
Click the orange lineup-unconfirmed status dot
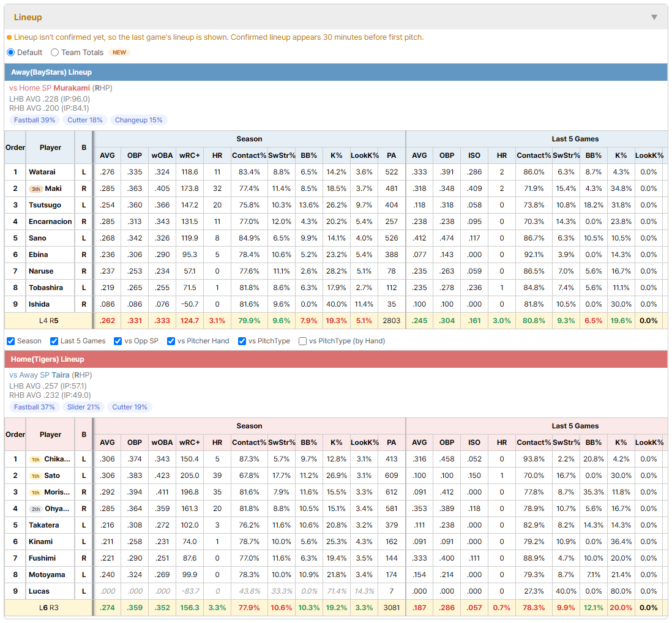(x=9, y=38)
